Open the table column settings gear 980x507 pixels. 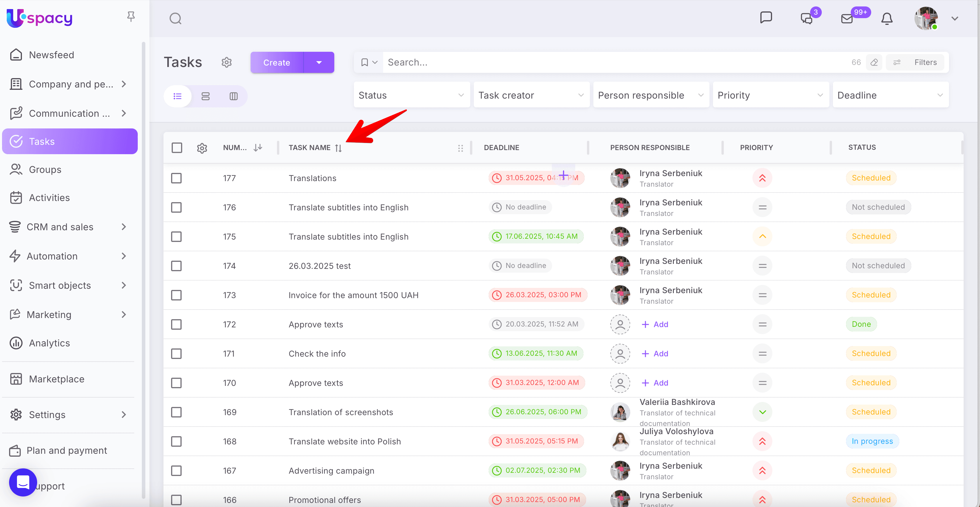(x=202, y=148)
